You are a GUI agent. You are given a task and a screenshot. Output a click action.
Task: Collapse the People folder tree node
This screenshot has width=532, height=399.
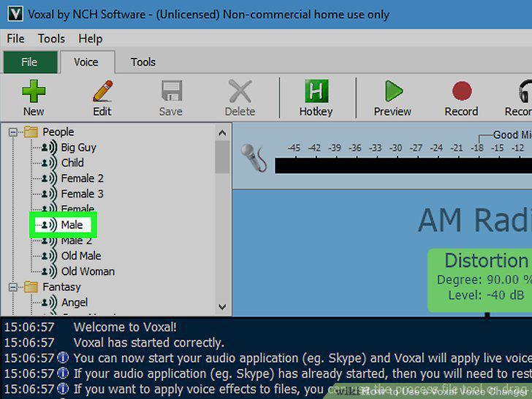click(13, 132)
